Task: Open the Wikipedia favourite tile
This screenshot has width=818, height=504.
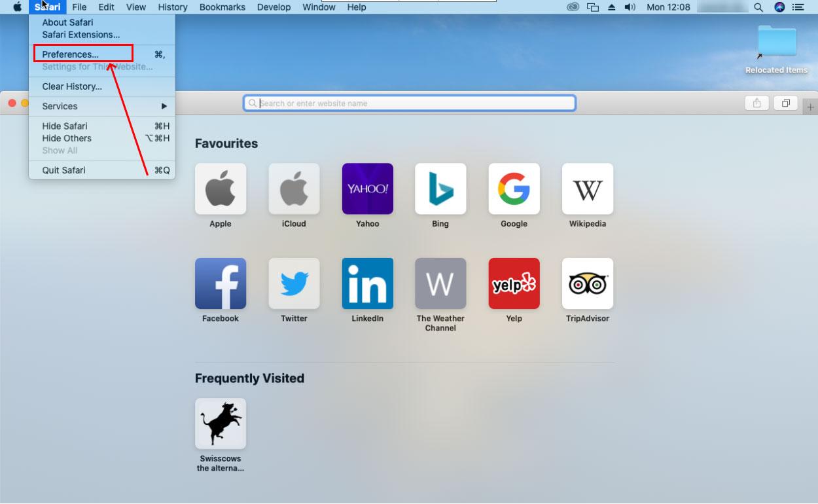Action: 588,189
